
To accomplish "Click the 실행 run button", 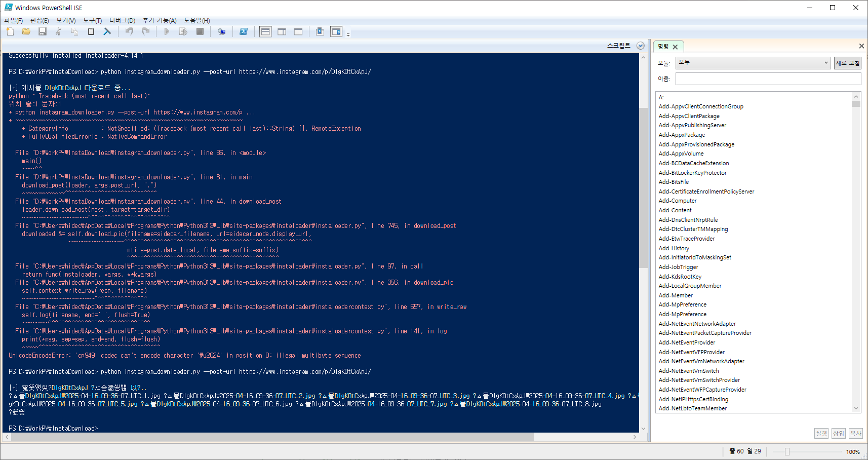I will pyautogui.click(x=821, y=433).
